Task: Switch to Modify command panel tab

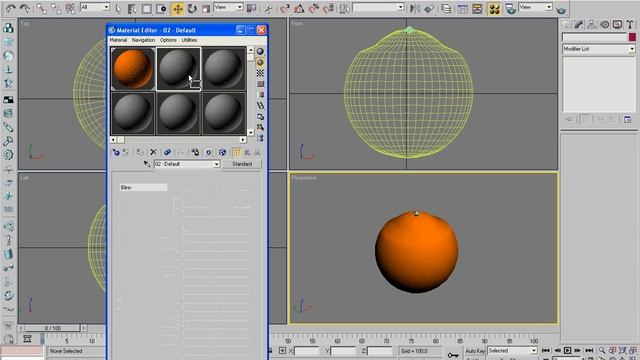Action: click(578, 25)
